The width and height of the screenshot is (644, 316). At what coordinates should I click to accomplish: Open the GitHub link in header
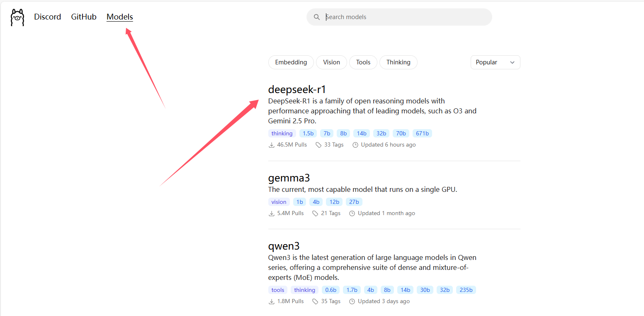click(84, 17)
